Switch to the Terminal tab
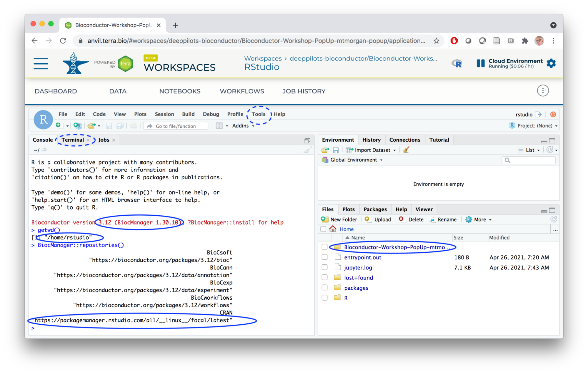Image resolution: width=588 pixels, height=374 pixels. [x=73, y=140]
